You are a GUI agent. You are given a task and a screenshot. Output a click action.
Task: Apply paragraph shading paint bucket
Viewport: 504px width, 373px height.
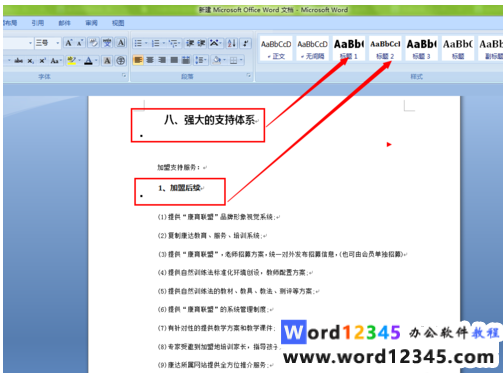tap(217, 60)
